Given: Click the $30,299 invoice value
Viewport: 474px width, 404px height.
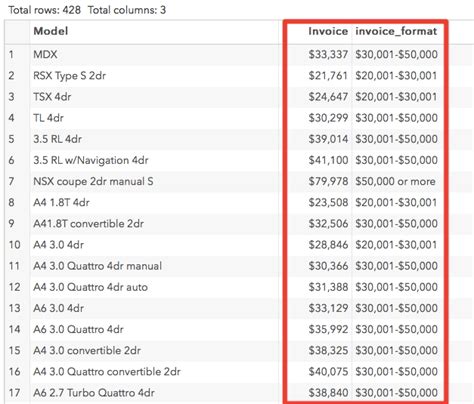Looking at the screenshot, I should tap(328, 118).
